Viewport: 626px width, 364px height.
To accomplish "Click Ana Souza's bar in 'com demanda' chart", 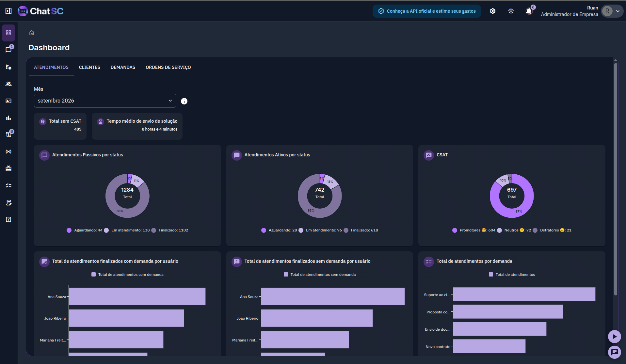I will coord(137,296).
